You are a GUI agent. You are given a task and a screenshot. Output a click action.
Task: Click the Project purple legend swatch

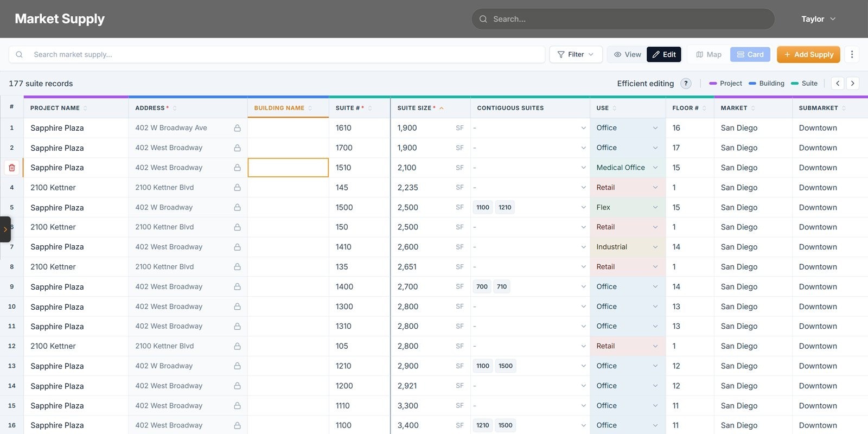pyautogui.click(x=713, y=84)
